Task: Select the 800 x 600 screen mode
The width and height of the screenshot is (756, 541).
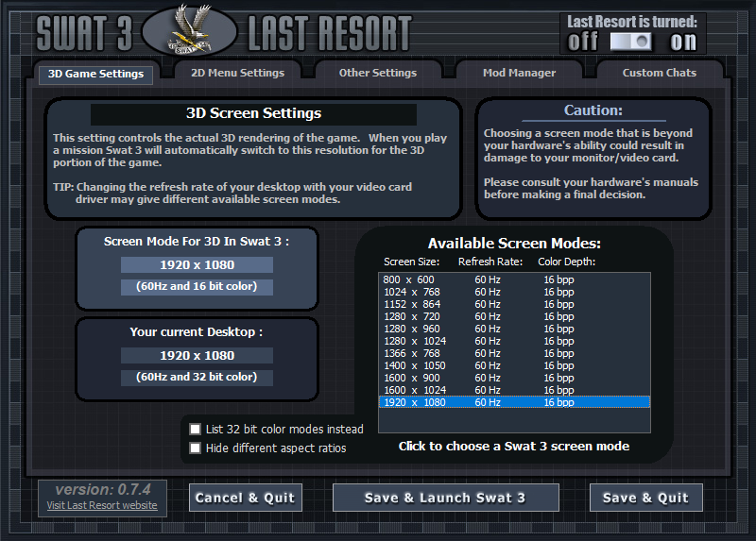Action: coord(514,279)
